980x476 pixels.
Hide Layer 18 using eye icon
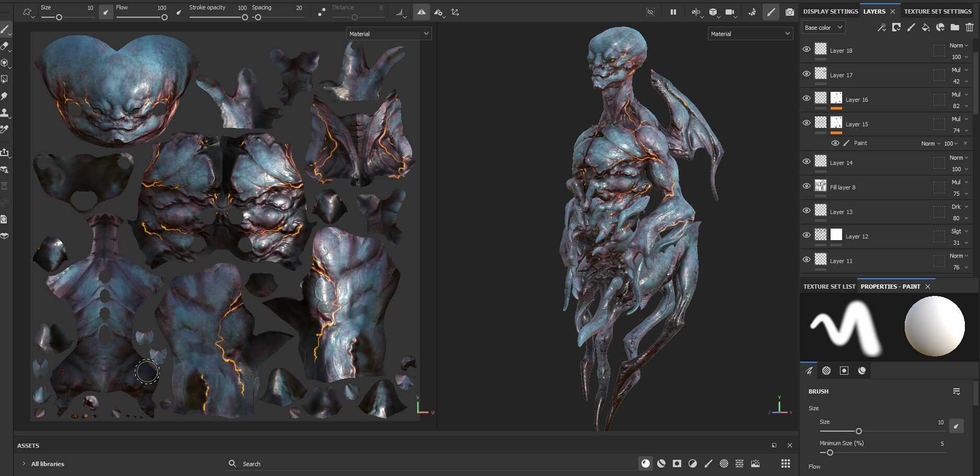(x=807, y=49)
